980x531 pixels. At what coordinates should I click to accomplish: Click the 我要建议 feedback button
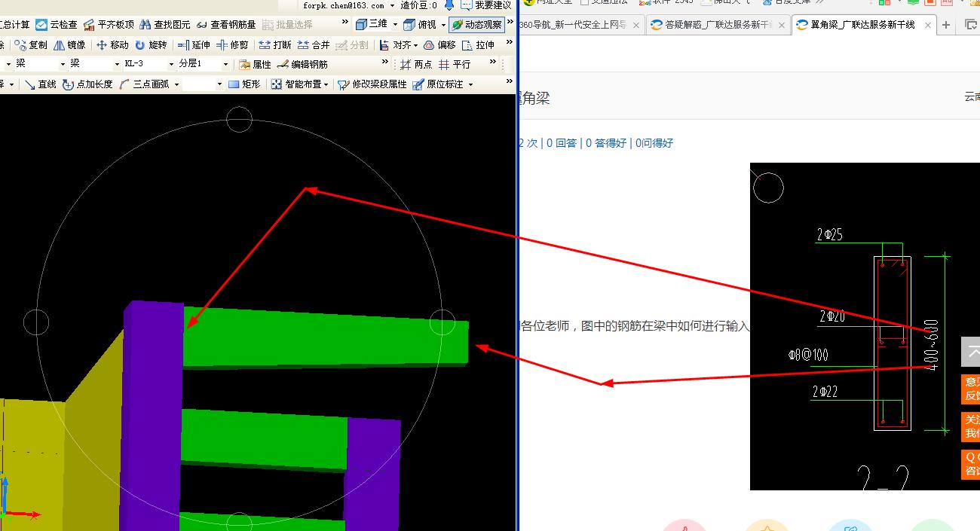coord(486,5)
